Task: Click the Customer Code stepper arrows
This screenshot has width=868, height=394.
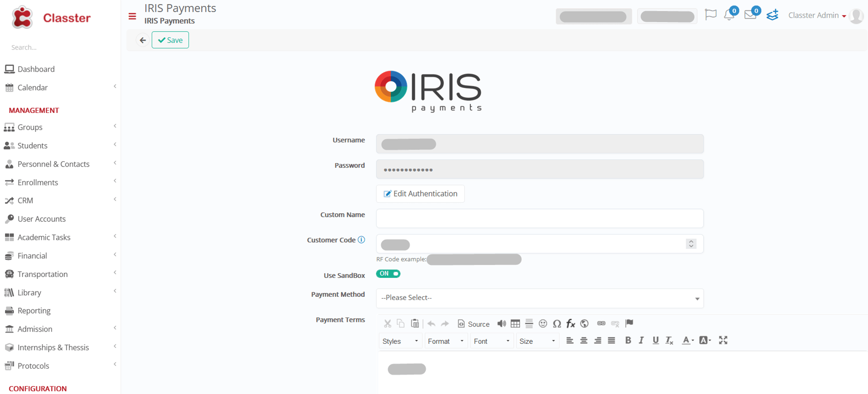Action: [691, 244]
